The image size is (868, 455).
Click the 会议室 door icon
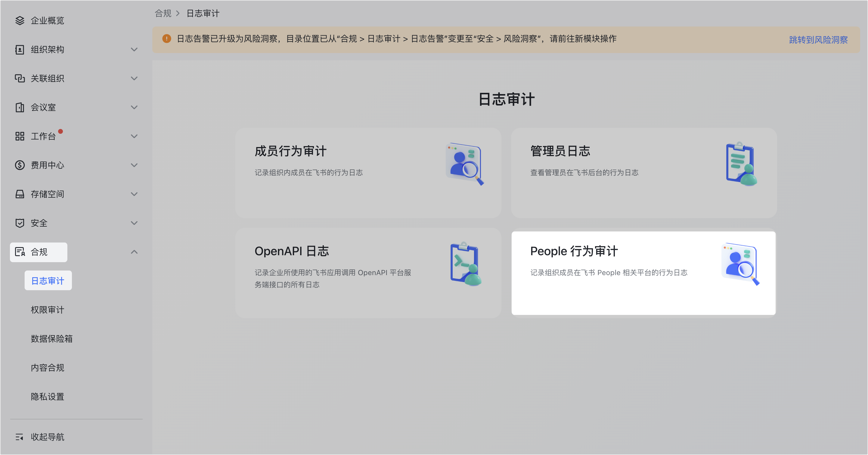[20, 107]
